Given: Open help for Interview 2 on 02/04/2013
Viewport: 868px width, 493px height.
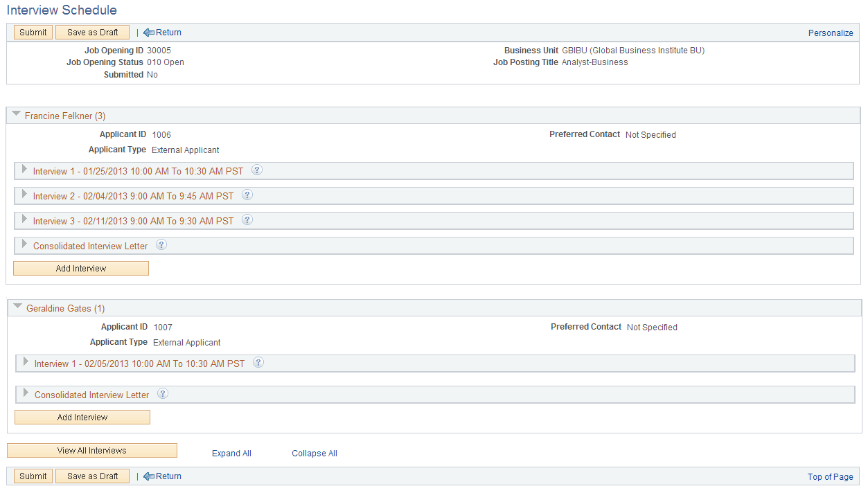Looking at the screenshot, I should pyautogui.click(x=247, y=195).
